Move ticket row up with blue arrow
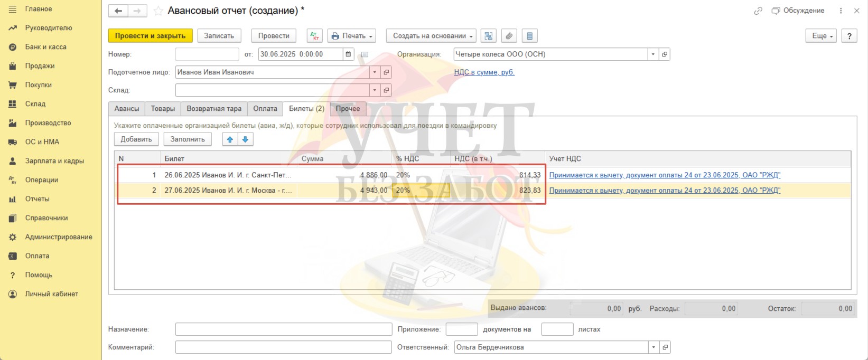Viewport: 868px width, 360px height. pos(230,139)
